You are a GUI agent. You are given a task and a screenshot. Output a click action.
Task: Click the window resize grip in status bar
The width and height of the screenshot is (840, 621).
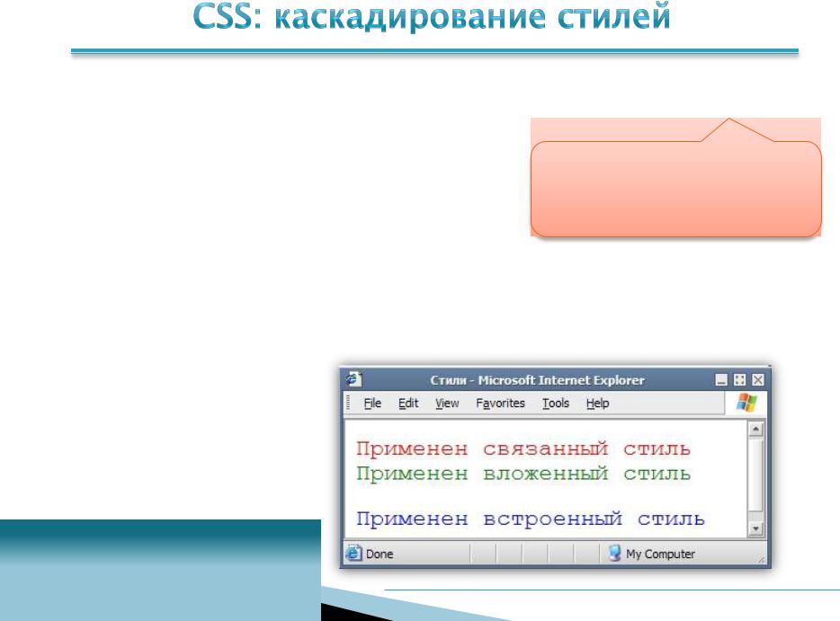(x=761, y=559)
